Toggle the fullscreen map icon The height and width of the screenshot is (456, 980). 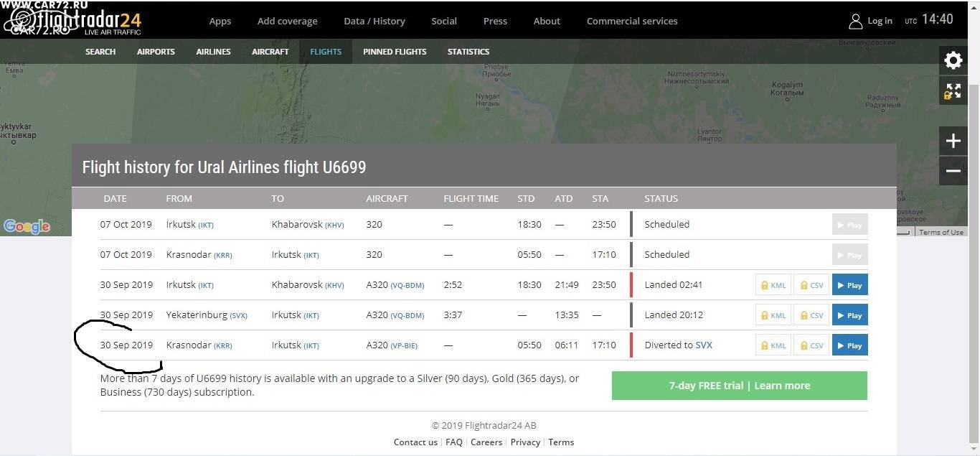coord(953,91)
